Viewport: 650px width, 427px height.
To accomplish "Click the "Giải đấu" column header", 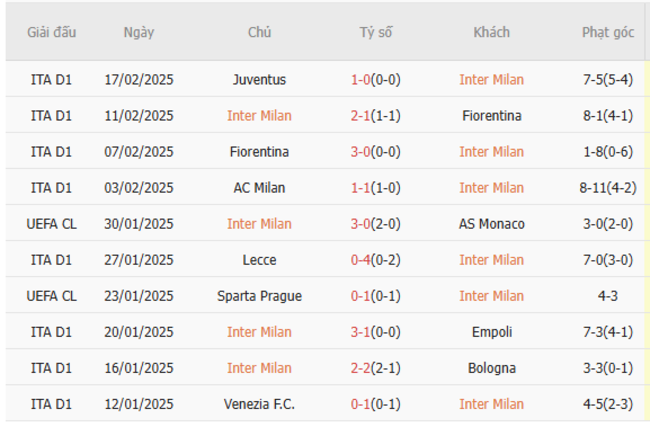I will click(x=51, y=32).
